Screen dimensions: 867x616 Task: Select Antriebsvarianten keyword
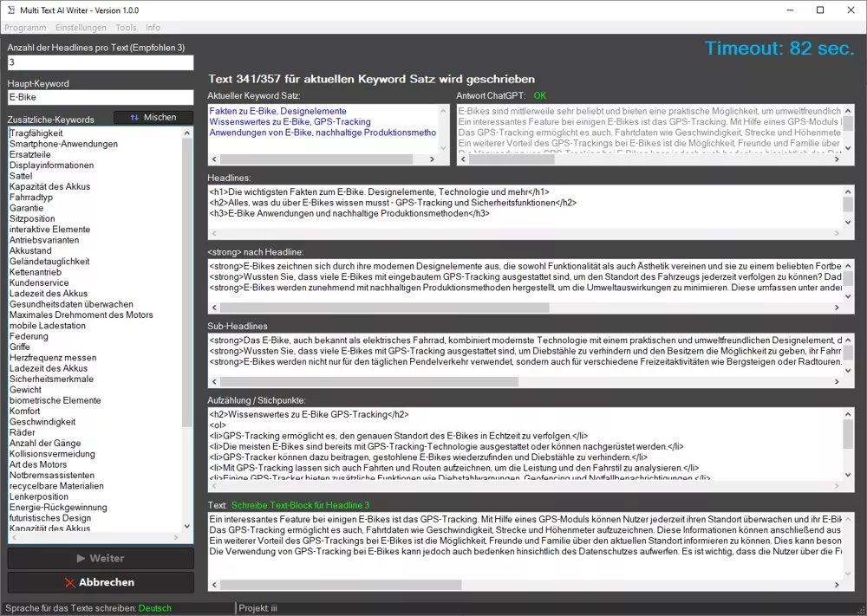(x=43, y=240)
